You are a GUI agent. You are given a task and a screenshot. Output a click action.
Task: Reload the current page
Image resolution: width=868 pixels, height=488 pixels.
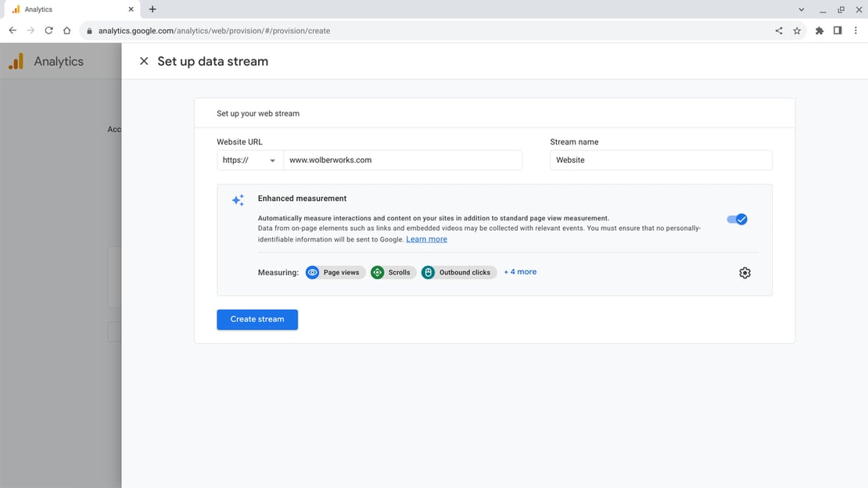tap(48, 30)
